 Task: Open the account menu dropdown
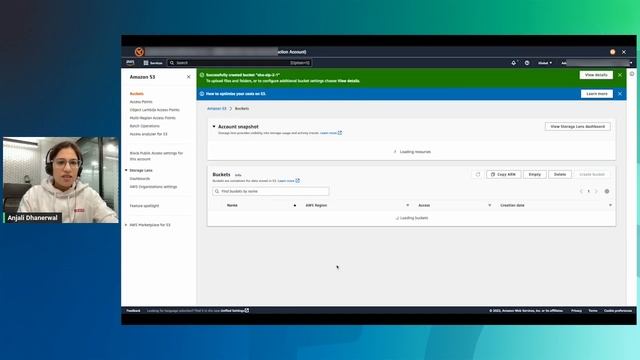[x=597, y=63]
